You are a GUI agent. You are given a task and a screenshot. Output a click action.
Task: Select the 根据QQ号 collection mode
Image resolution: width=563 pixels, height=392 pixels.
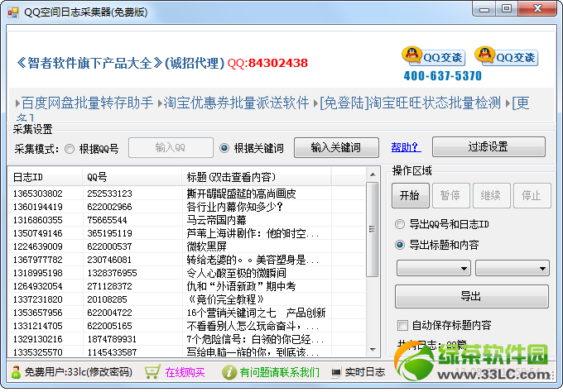click(70, 149)
